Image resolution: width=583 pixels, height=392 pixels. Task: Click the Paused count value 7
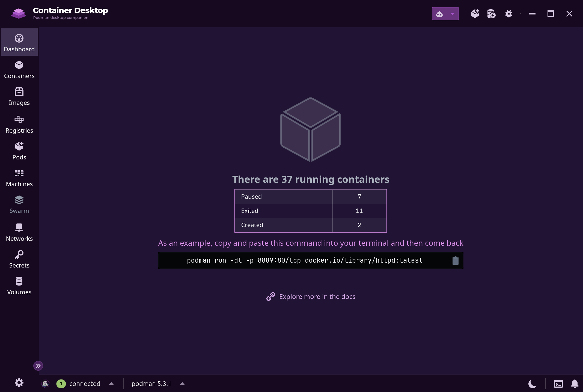pyautogui.click(x=359, y=197)
